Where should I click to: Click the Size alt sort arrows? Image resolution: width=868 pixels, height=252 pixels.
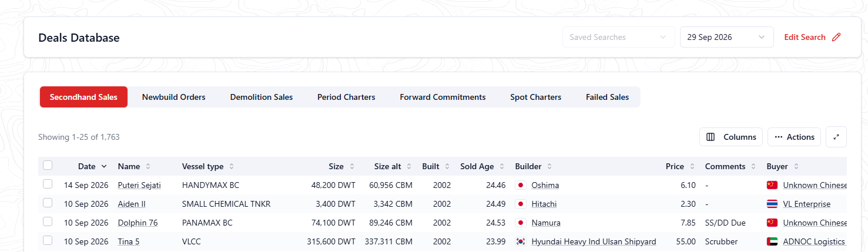tap(409, 166)
